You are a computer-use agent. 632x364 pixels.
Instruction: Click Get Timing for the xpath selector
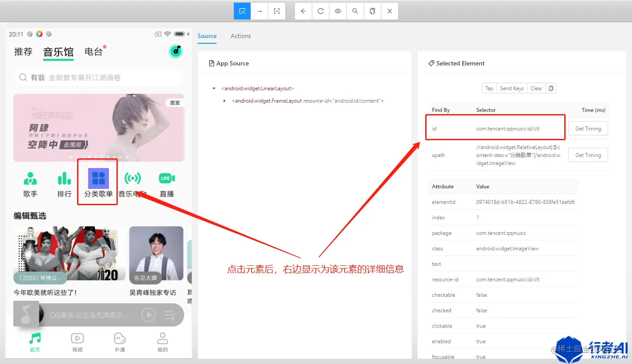click(x=588, y=155)
